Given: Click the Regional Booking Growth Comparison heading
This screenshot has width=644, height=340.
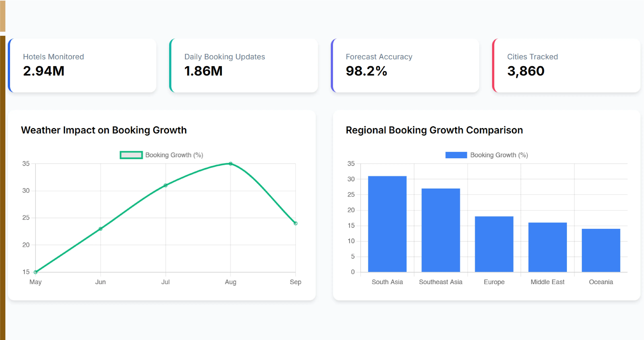Looking at the screenshot, I should click(434, 130).
